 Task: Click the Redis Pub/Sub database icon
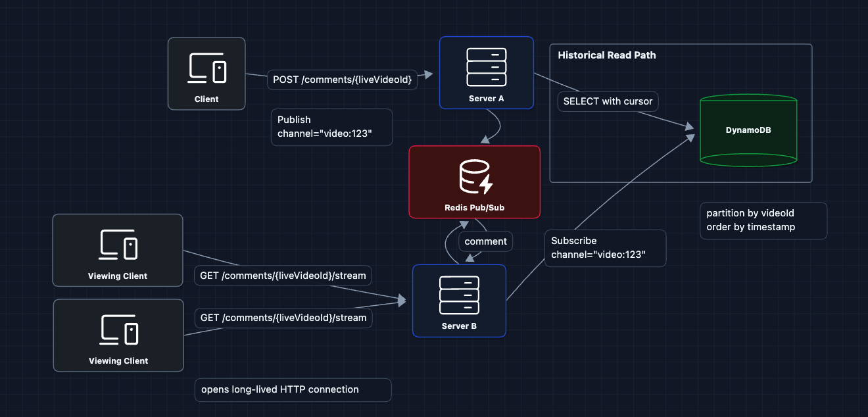tap(475, 178)
